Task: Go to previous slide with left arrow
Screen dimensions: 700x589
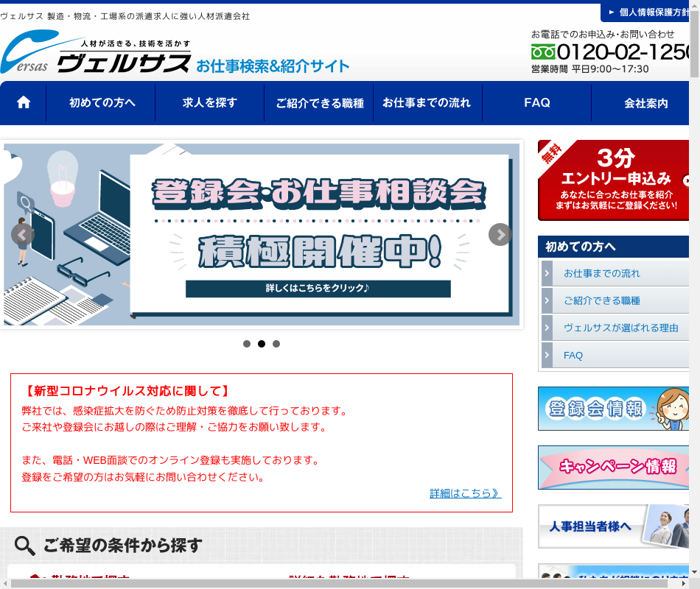Action: coord(23,235)
